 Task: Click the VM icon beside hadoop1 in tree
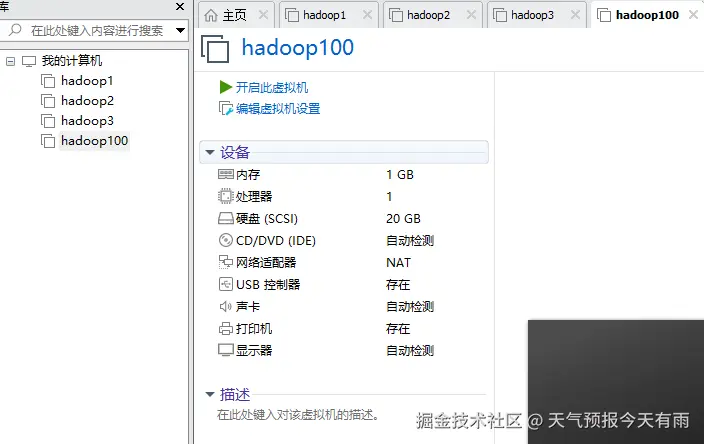(x=48, y=81)
